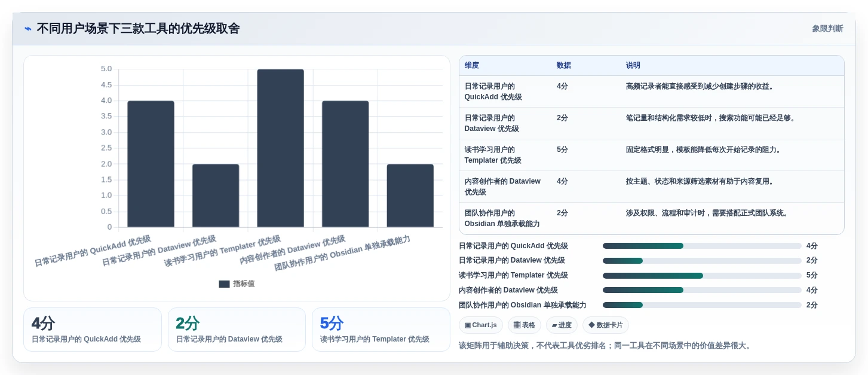This screenshot has height=375, width=868.
Task: Click the 数据 column header
Action: (564, 65)
